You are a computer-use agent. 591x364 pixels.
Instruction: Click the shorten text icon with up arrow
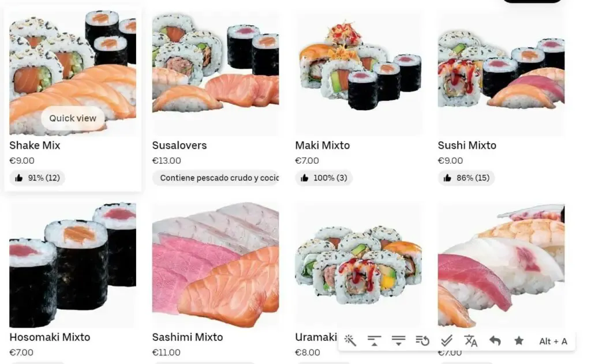(374, 341)
